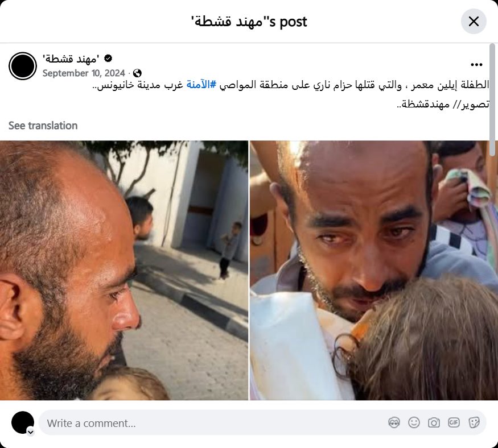This screenshot has width=498, height=448.
Task: Open the #الآمنة hashtag link
Action: pyautogui.click(x=201, y=85)
